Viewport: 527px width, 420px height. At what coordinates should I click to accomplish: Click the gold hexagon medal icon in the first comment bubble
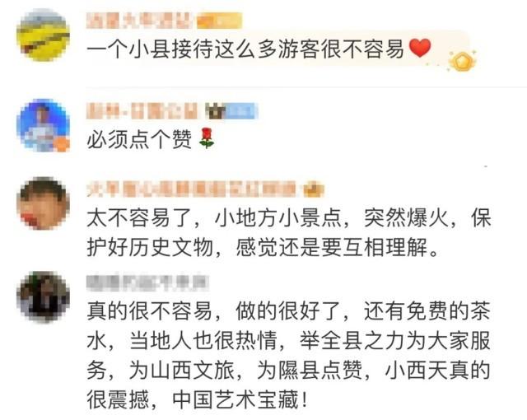[x=461, y=61]
